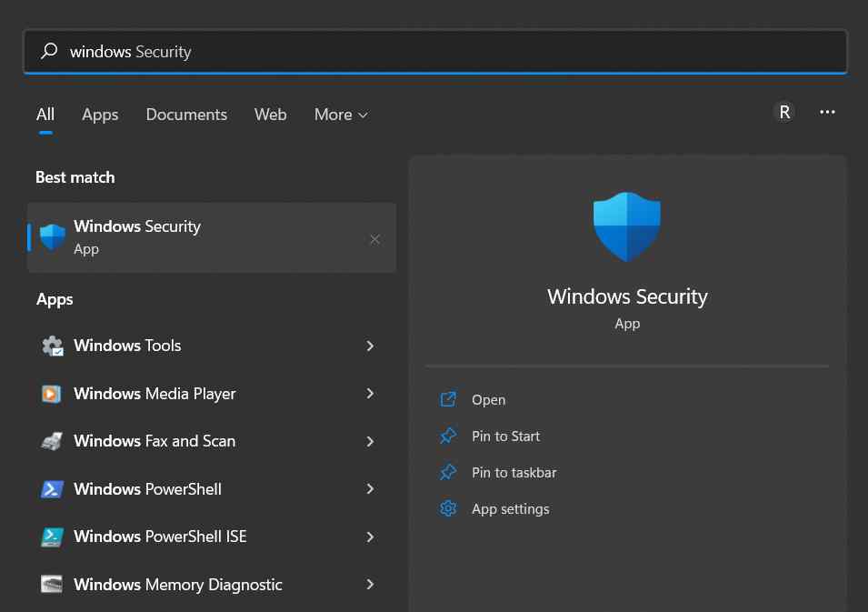
Task: Expand the Windows PowerShell ISE chevron
Action: [x=370, y=537]
